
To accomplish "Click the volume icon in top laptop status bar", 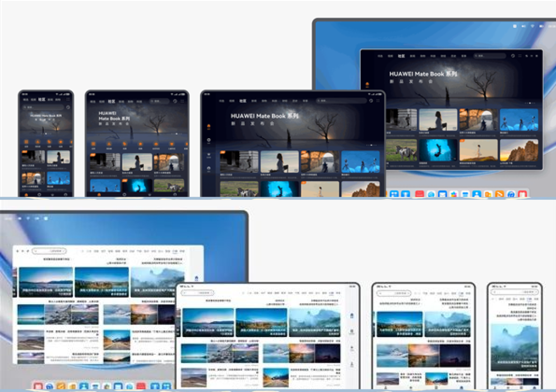I will tap(523, 26).
